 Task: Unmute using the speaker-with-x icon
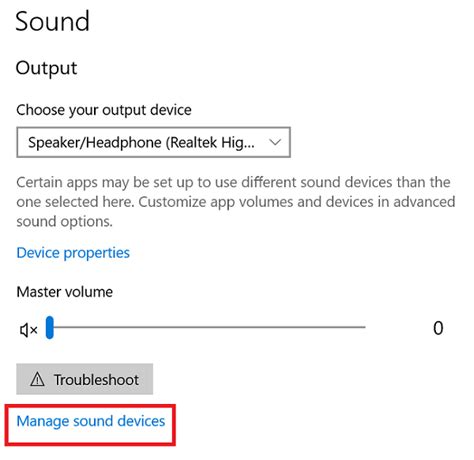tap(28, 330)
